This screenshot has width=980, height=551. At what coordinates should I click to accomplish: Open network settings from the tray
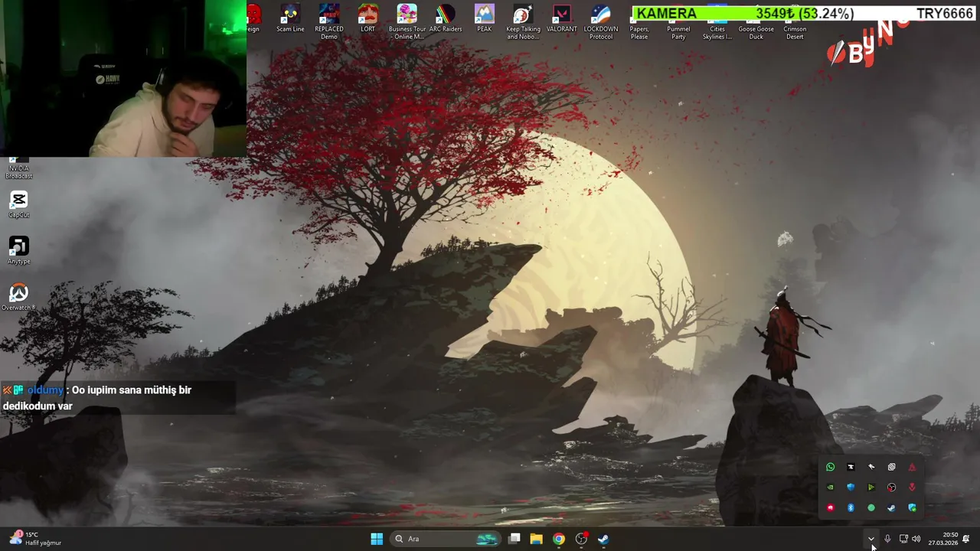coord(903,539)
